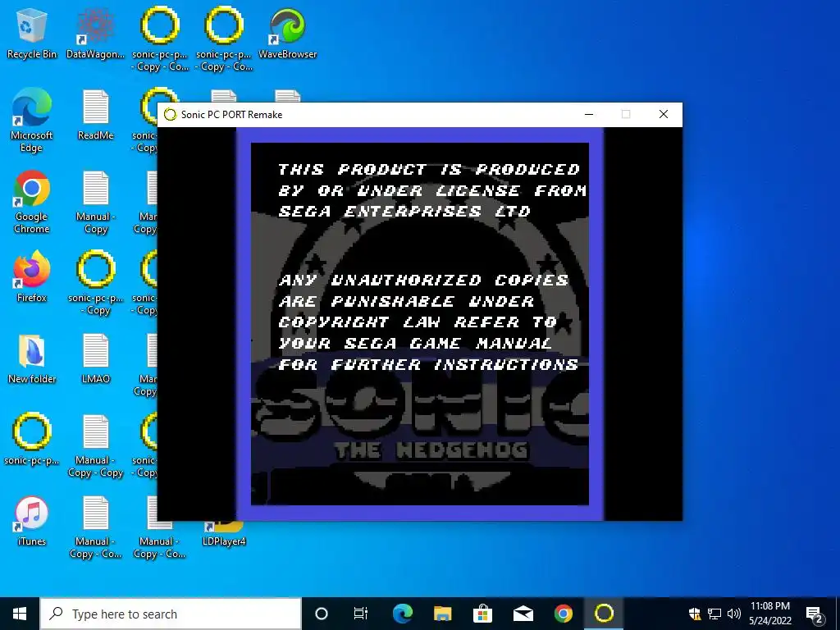Launch Microsoft Edge from the desktop

[32, 120]
